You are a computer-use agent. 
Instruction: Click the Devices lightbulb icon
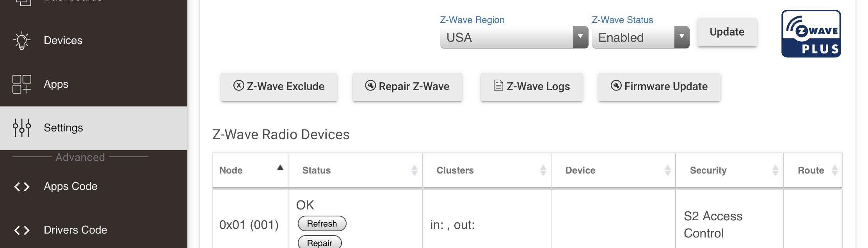[x=22, y=41]
